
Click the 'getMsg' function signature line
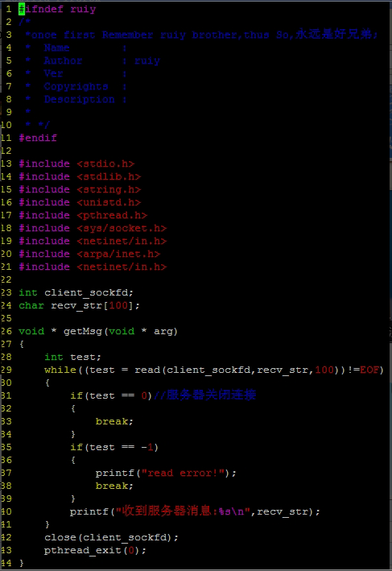[98, 331]
